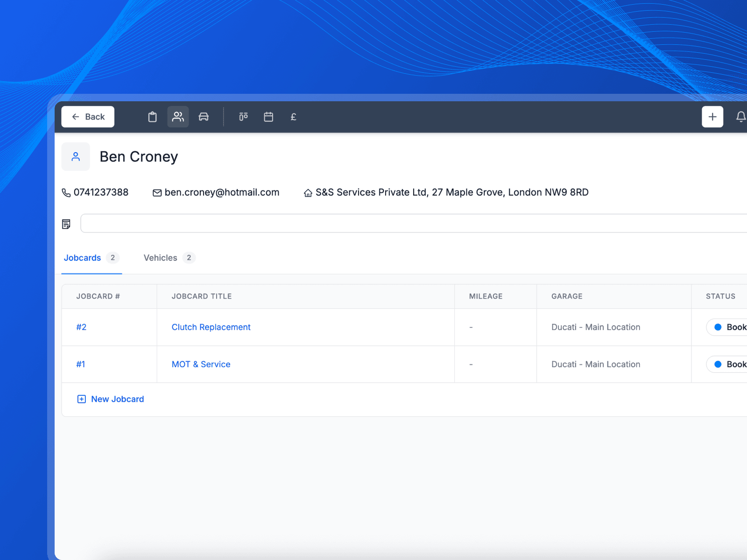This screenshot has height=560, width=747.
Task: Open the Booked status pill for Clutch Replacement
Action: click(x=728, y=327)
